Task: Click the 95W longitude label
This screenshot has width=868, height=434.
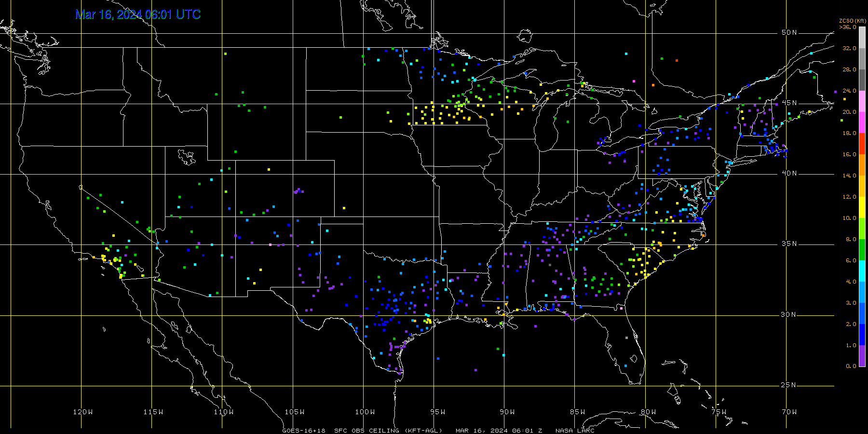Action: click(438, 412)
